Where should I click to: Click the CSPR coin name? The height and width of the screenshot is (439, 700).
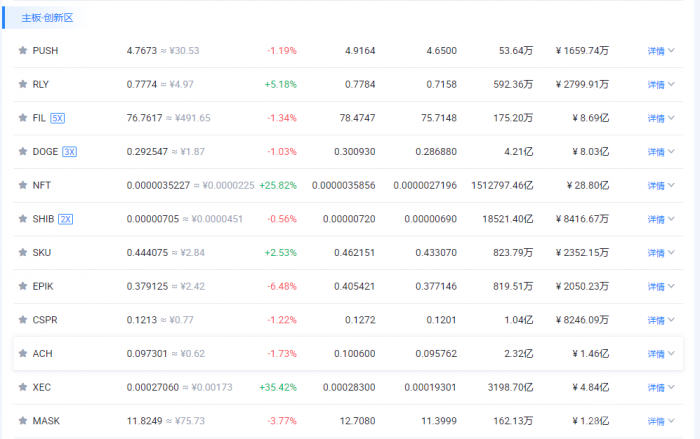click(45, 320)
